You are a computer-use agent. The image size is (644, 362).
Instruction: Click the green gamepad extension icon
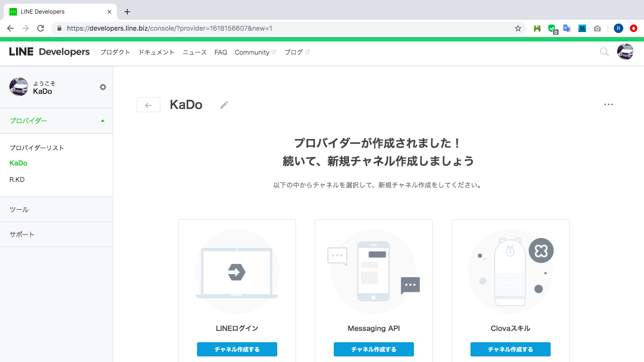pyautogui.click(x=537, y=28)
